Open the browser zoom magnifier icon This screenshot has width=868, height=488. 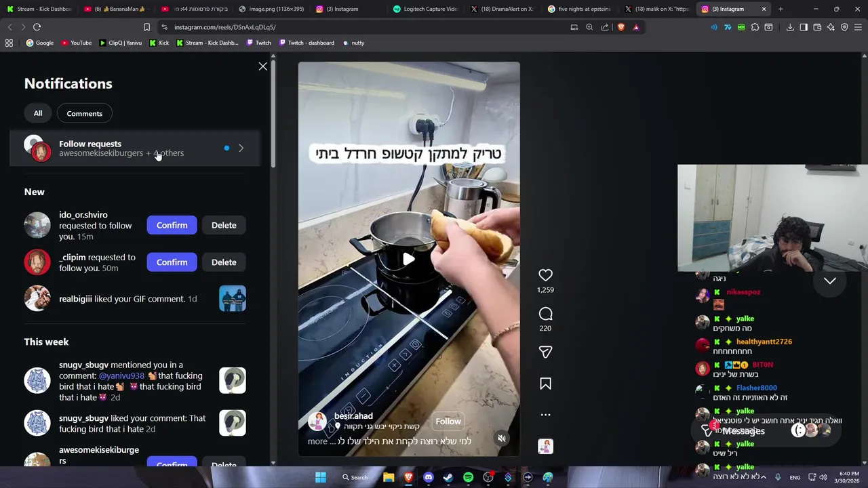(589, 27)
